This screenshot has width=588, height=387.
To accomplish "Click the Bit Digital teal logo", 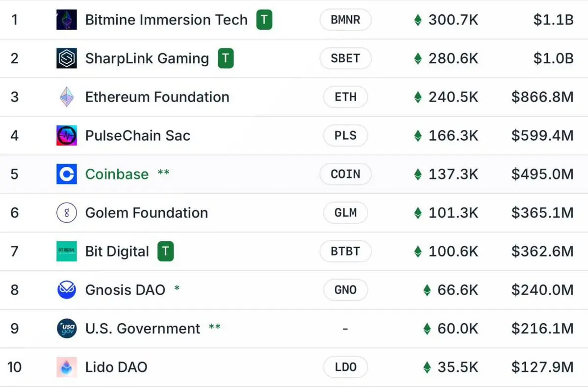I will click(x=66, y=251).
